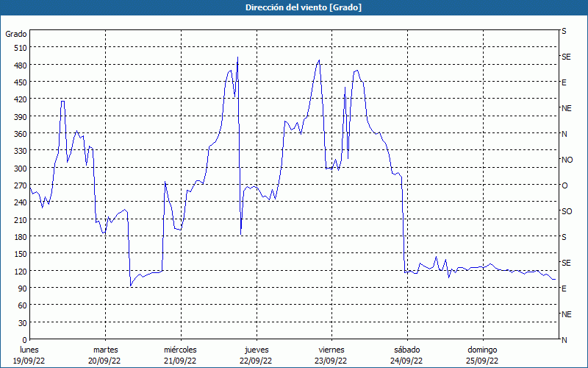The image size is (588, 368).
Task: Click the 'N' compass label level with 0
Action: coord(564,340)
